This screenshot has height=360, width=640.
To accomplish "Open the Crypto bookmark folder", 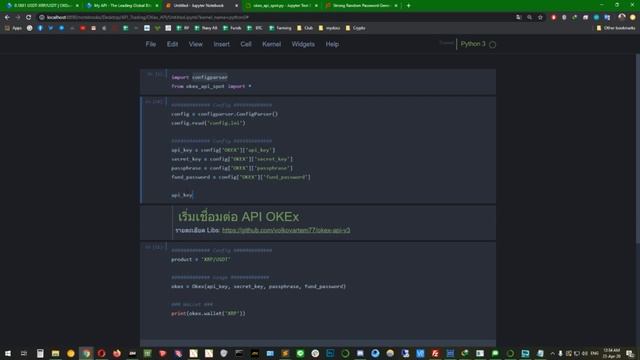I will click(355, 28).
